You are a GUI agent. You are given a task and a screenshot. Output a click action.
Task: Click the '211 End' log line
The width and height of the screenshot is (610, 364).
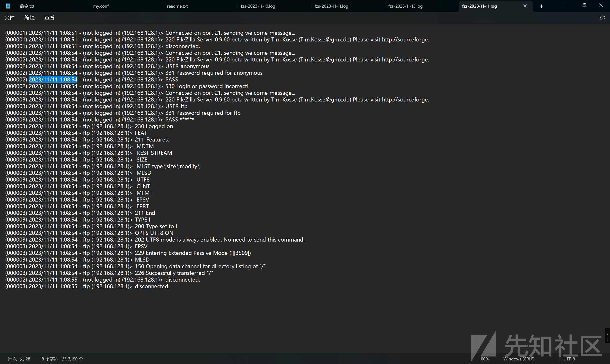point(80,213)
